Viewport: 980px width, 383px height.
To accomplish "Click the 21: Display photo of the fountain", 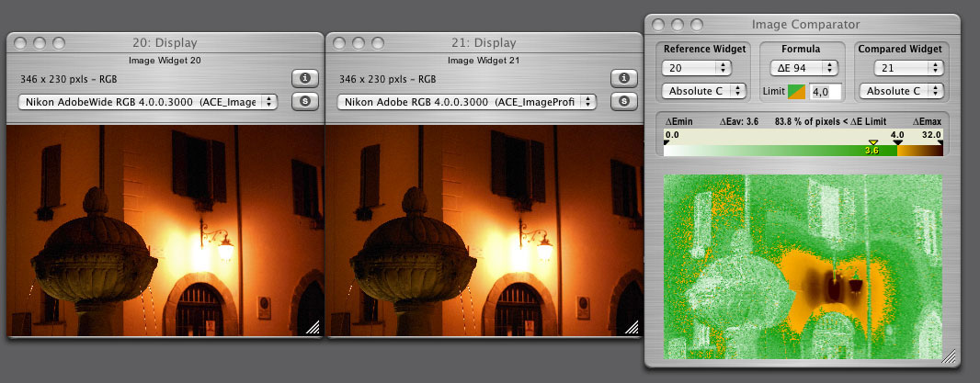I will [484, 230].
